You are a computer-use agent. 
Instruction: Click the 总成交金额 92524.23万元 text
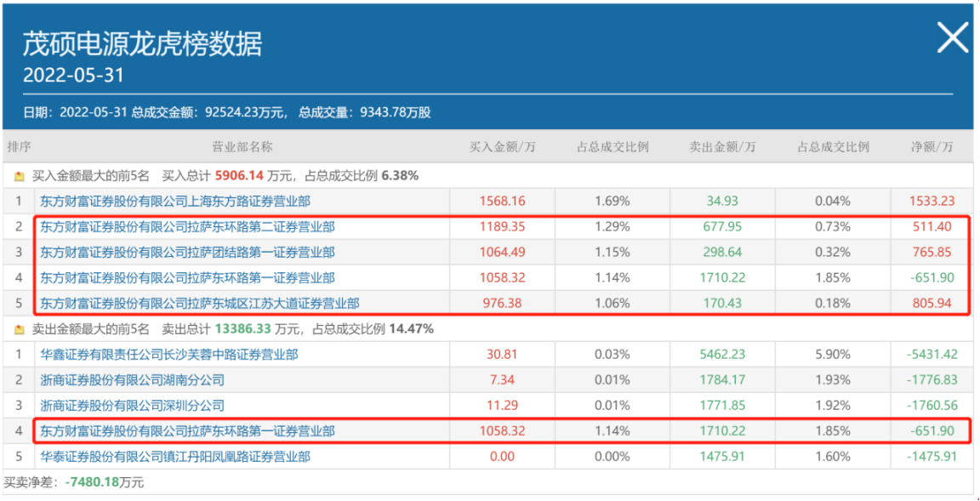[209, 113]
